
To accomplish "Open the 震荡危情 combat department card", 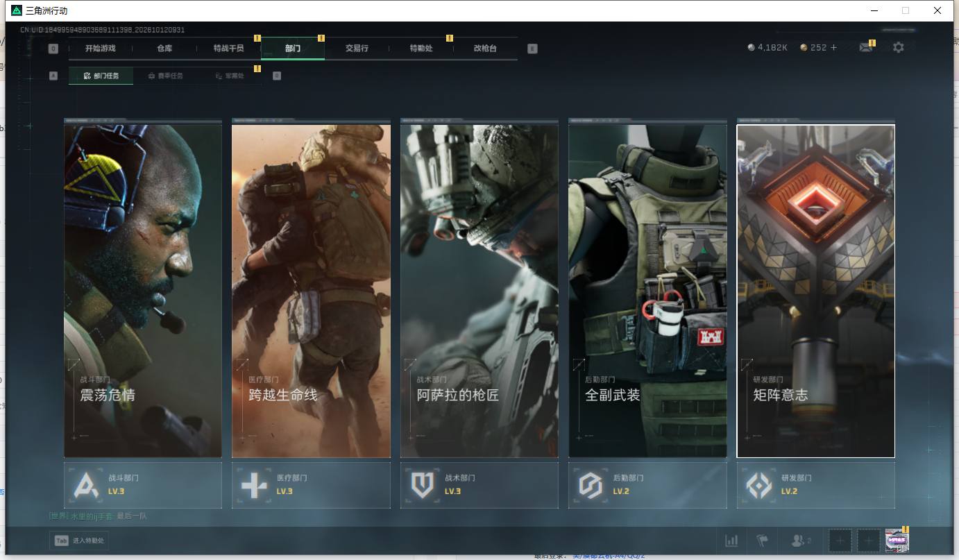I will click(143, 291).
